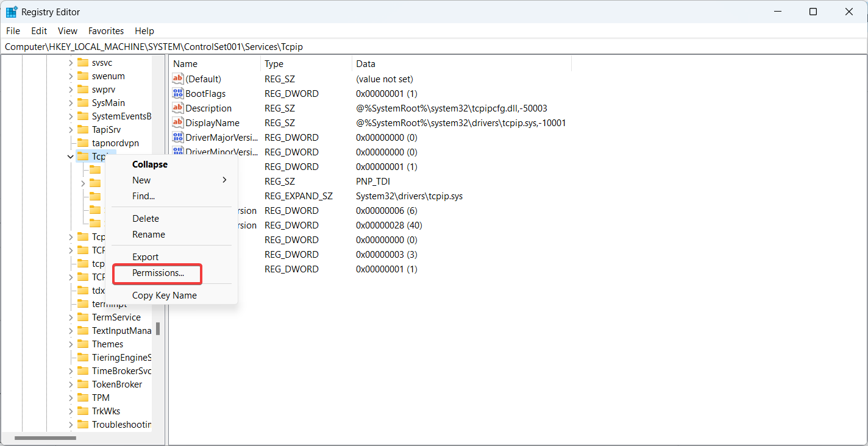
Task: Select System32\drivers\tcpip.sys data value
Action: click(409, 196)
